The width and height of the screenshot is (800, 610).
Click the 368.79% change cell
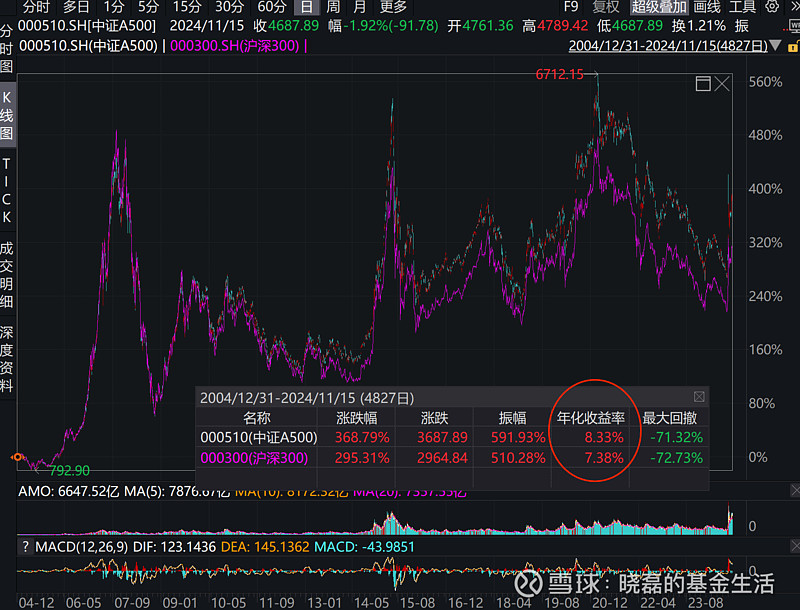point(362,437)
